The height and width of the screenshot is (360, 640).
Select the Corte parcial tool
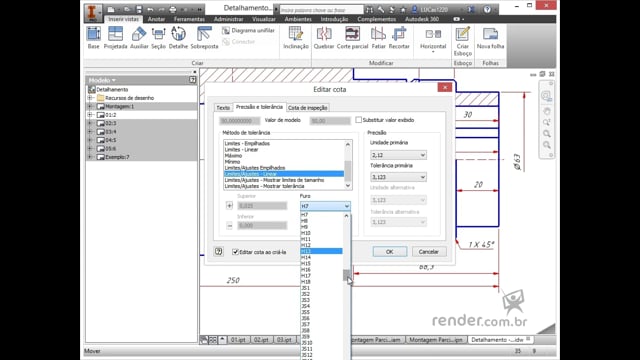pyautogui.click(x=352, y=38)
